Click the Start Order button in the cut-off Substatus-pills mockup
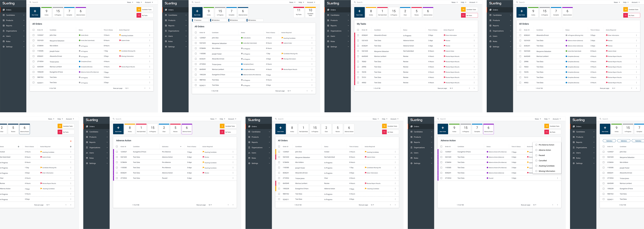The image size is (644, 229). click(605, 129)
